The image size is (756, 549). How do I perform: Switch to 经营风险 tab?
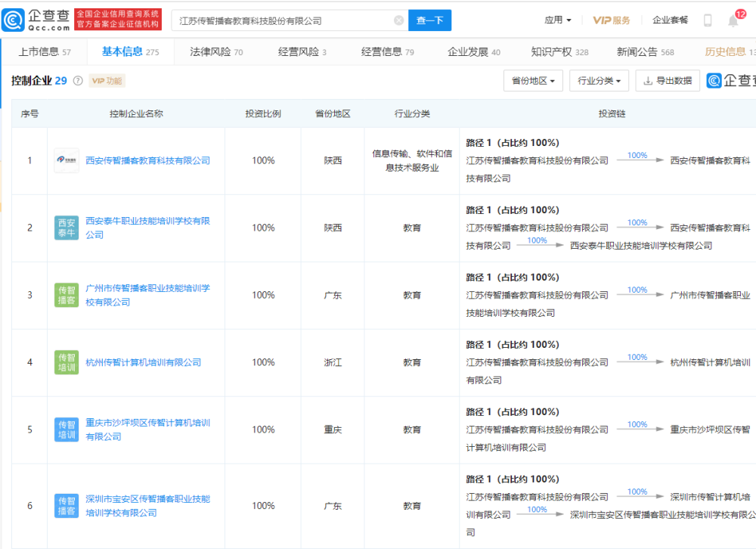[302, 51]
